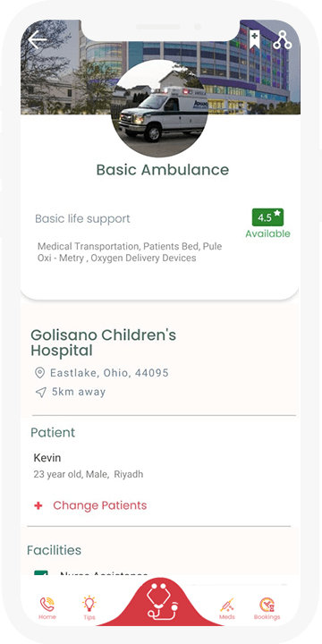Bookmark this ambulance with the bookmark icon
The width and height of the screenshot is (322, 644).
point(255,39)
